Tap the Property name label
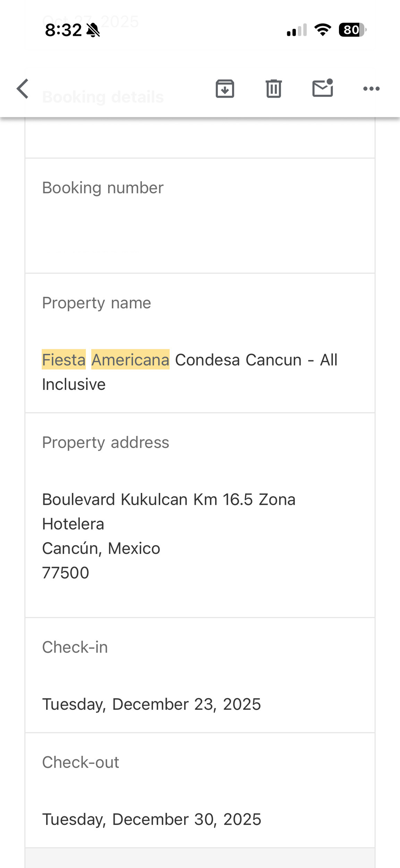 click(x=96, y=303)
